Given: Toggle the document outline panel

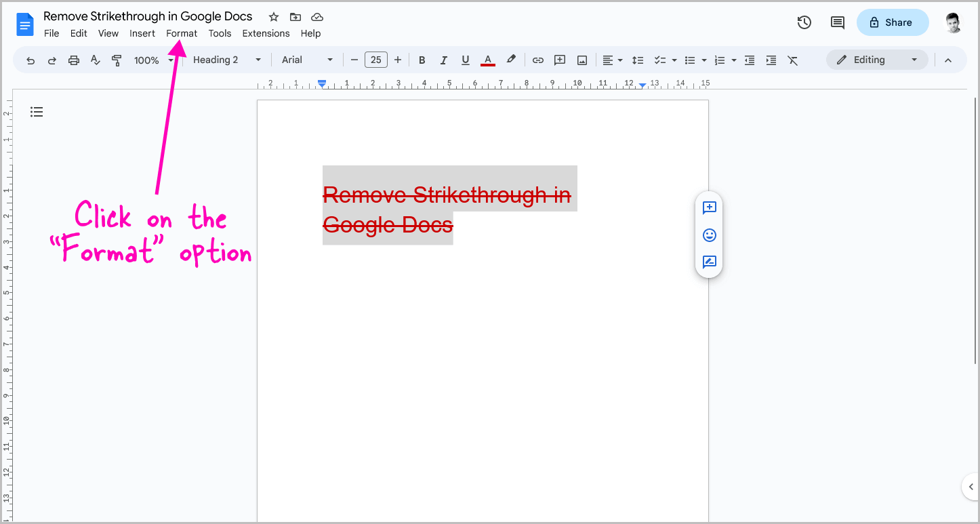Looking at the screenshot, I should pyautogui.click(x=37, y=111).
